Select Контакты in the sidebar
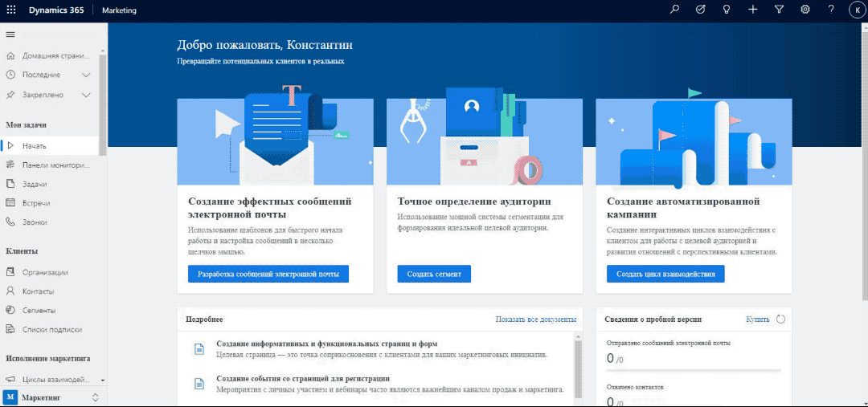Viewport: 868px width, 407px height. point(38,291)
